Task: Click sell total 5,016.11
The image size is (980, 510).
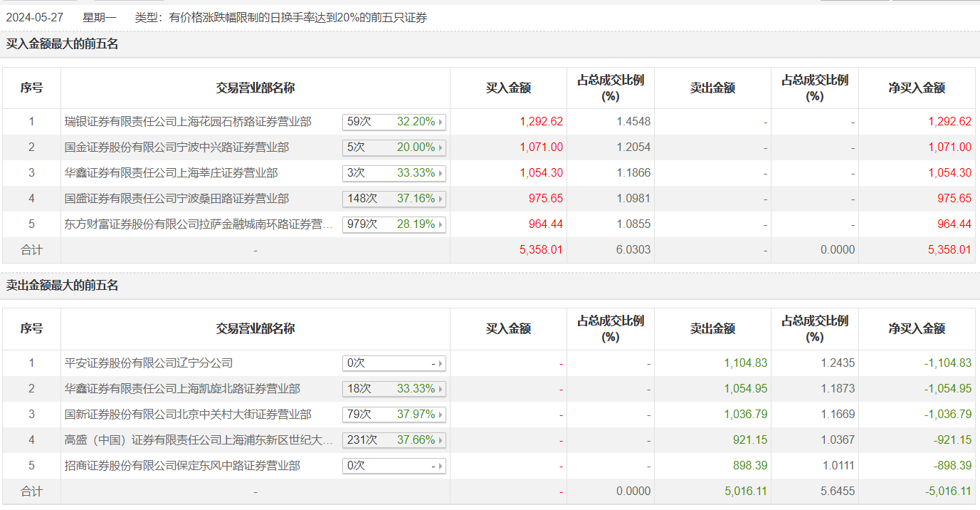Action: pyautogui.click(x=746, y=491)
